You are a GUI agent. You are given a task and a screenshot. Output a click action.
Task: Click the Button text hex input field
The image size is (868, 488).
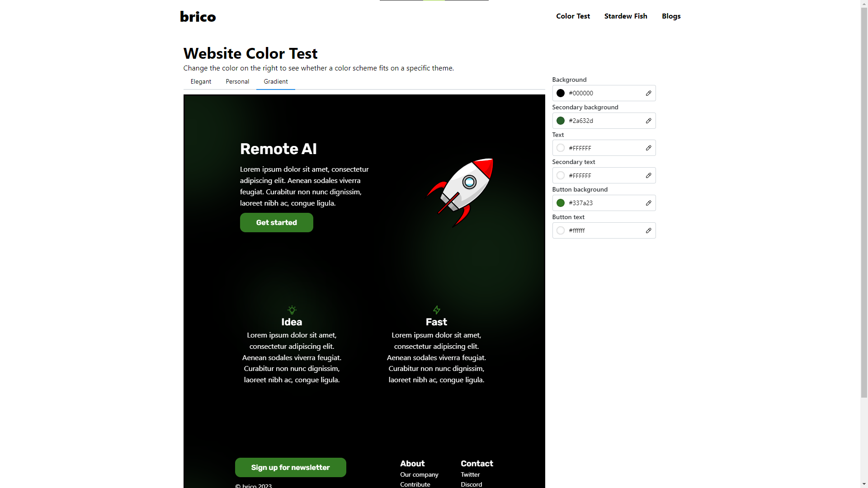click(605, 230)
